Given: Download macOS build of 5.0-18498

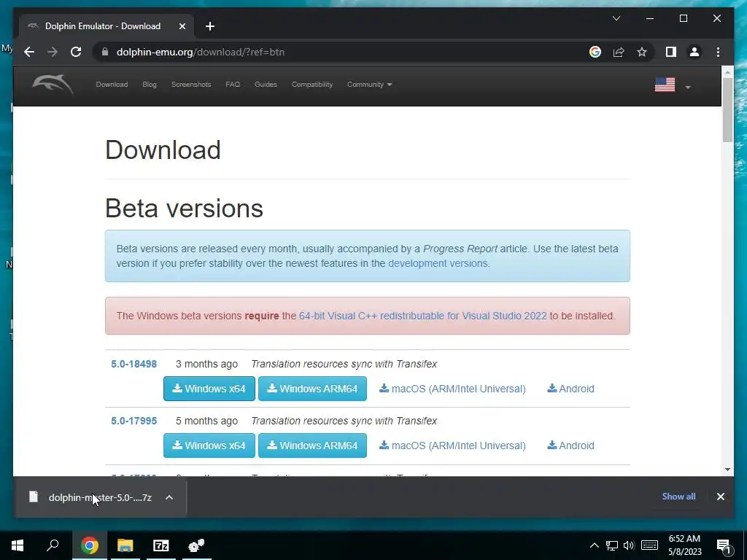Looking at the screenshot, I should 452,389.
